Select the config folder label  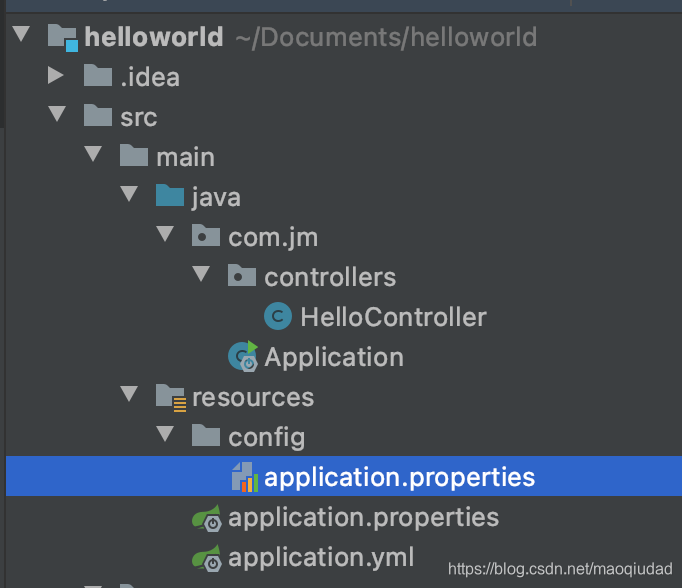[267, 438]
